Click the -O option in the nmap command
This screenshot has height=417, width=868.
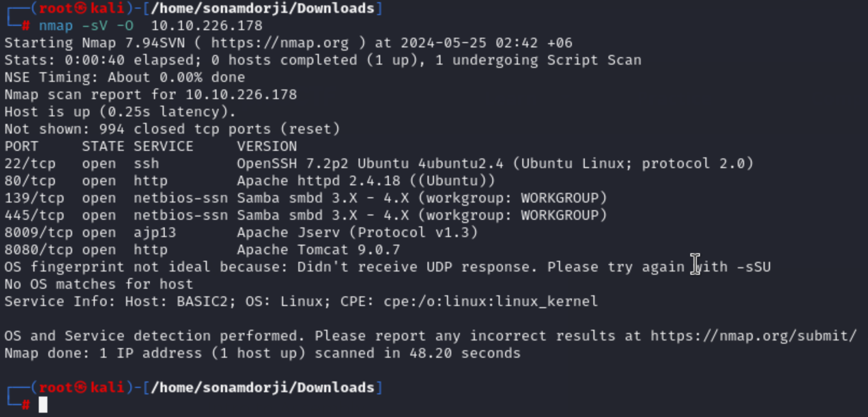[x=125, y=25]
